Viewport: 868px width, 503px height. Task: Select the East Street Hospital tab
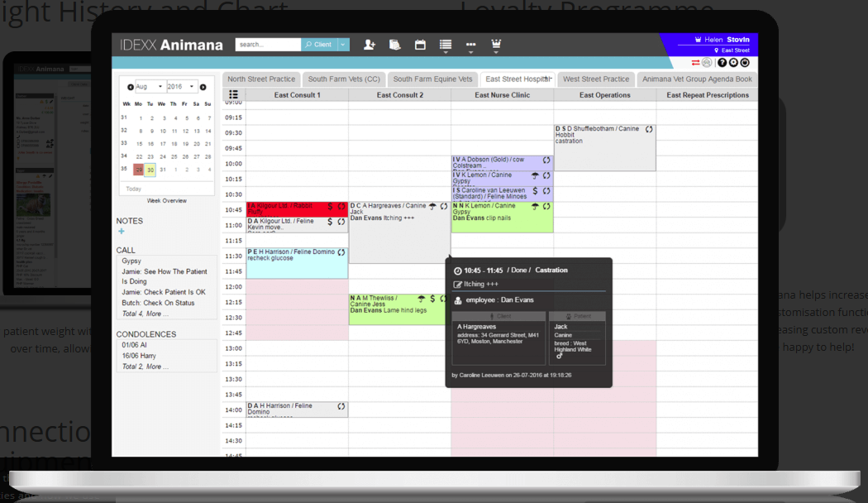(x=517, y=79)
